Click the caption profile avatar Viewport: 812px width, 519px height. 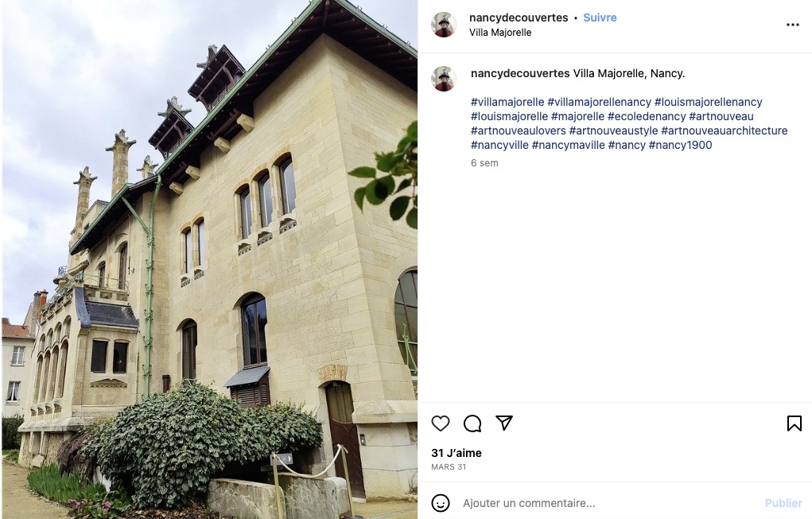point(444,79)
